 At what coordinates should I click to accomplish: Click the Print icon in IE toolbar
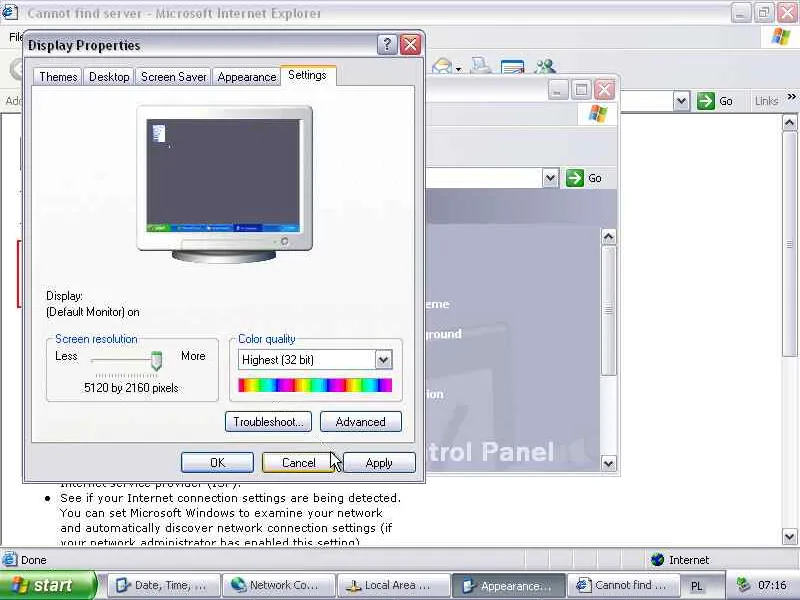pos(481,66)
